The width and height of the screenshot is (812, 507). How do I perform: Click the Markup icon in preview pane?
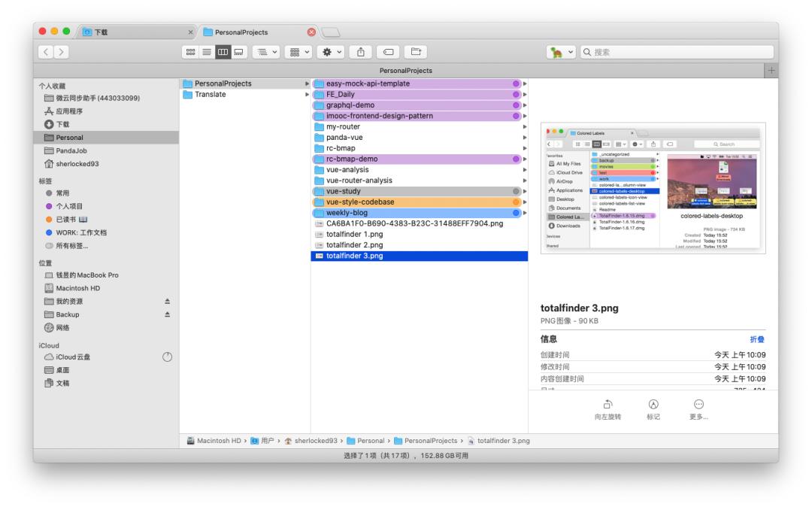653,408
